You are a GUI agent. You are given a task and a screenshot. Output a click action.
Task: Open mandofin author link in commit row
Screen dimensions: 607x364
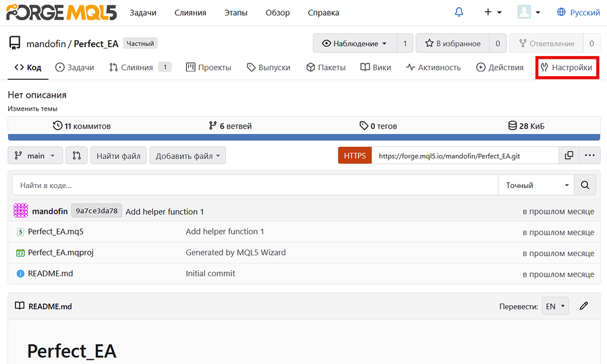tap(50, 211)
